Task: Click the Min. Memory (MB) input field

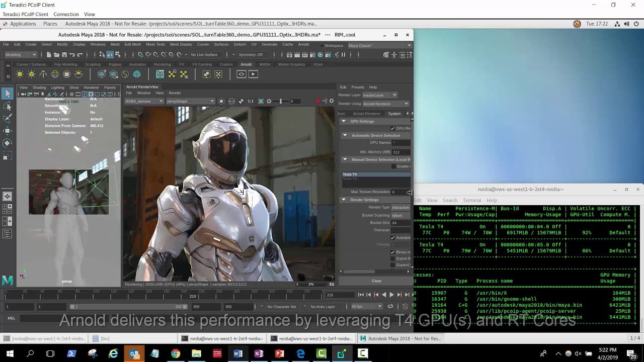Action: click(x=401, y=152)
